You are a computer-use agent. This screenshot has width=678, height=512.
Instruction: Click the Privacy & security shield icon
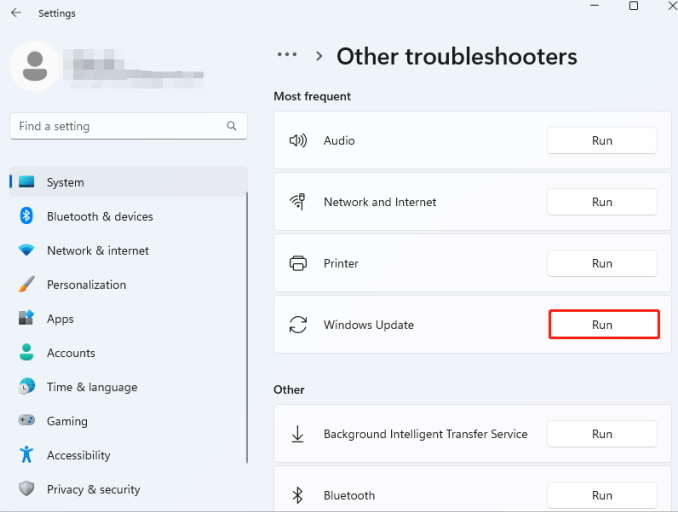(27, 489)
